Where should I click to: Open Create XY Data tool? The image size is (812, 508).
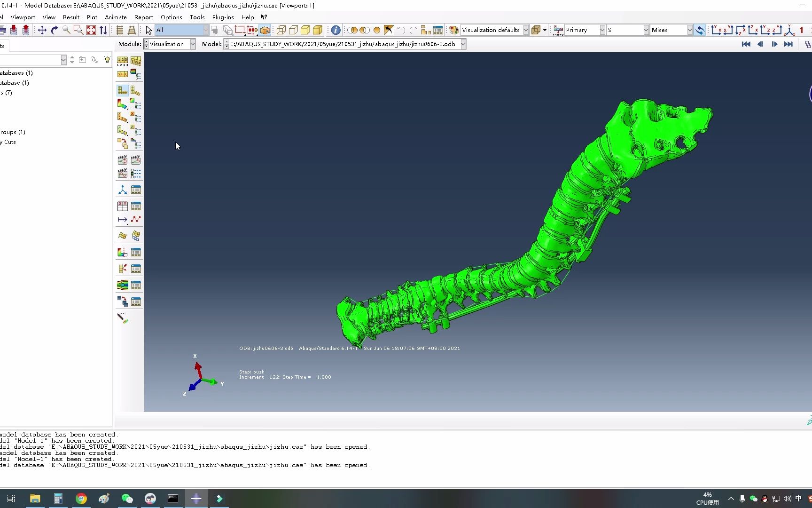click(x=122, y=206)
